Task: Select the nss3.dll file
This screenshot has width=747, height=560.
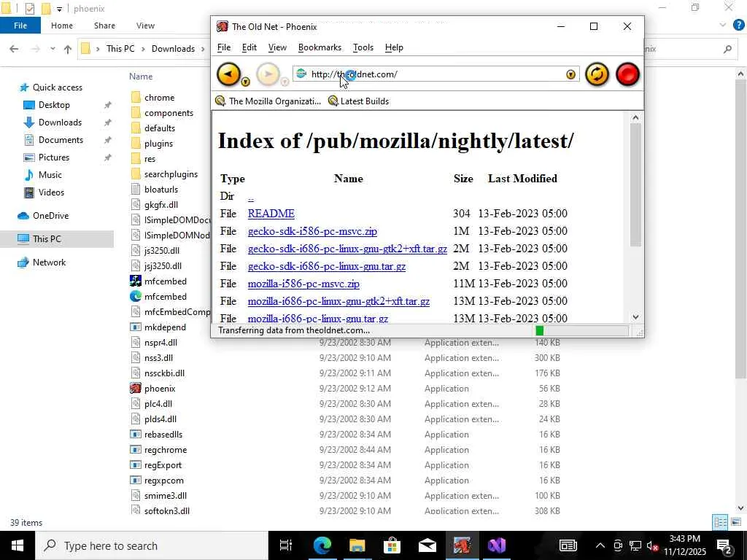Action: click(158, 358)
